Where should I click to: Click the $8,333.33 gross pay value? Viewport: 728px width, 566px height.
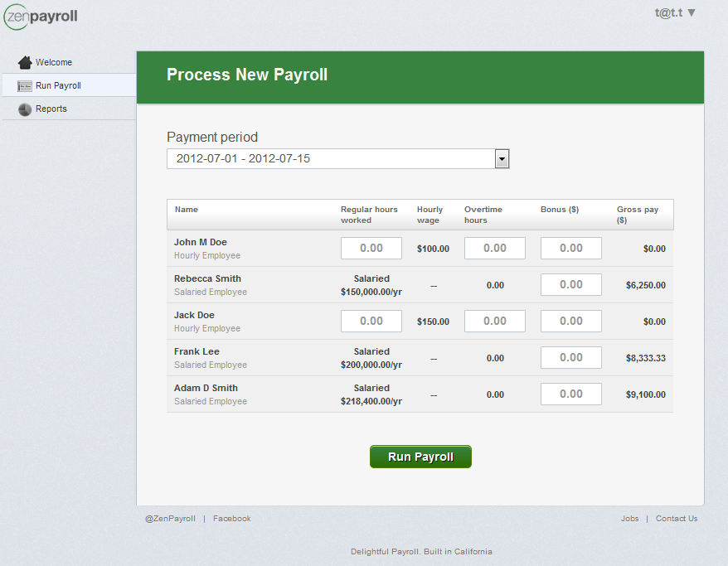(x=646, y=358)
